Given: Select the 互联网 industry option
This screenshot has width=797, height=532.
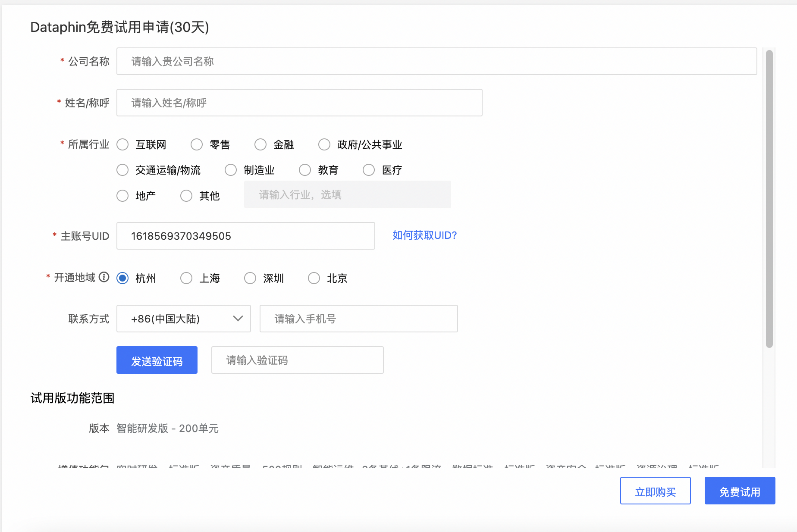Looking at the screenshot, I should coord(122,144).
